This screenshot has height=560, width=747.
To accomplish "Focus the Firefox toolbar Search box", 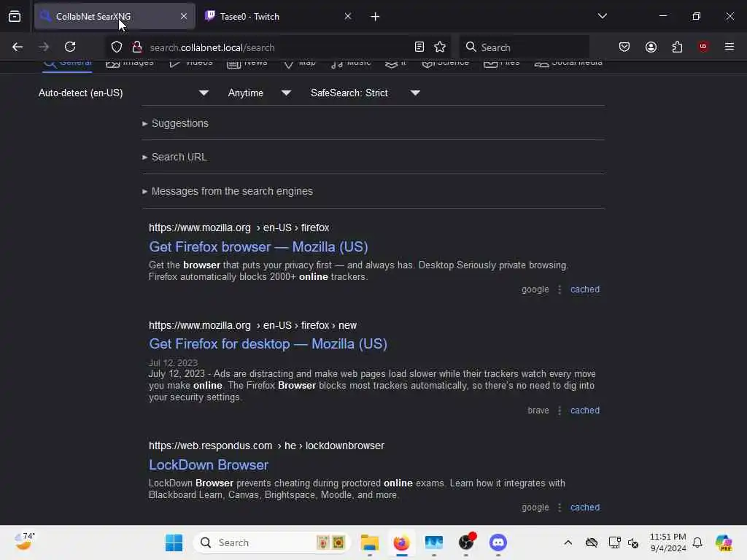I will click(524, 47).
